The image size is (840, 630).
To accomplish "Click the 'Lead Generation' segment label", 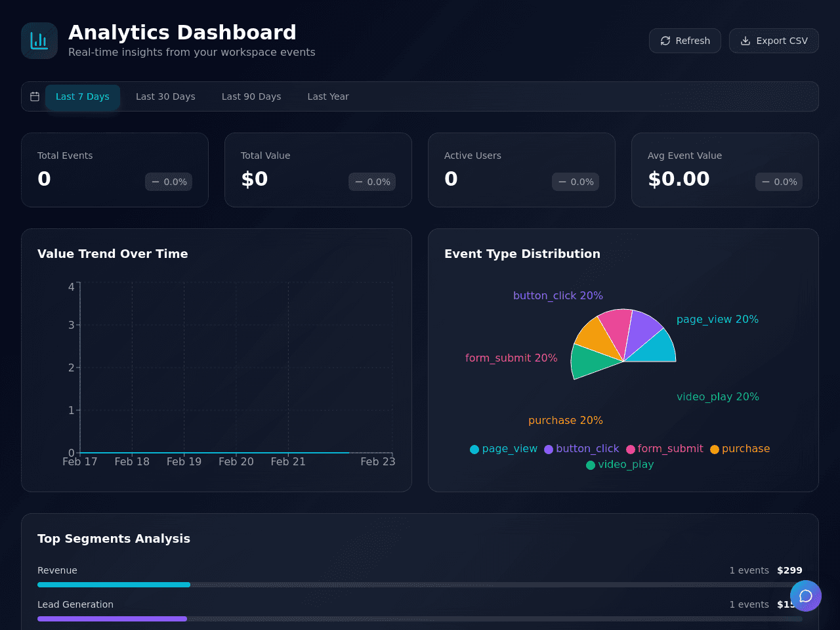I will click(x=75, y=604).
